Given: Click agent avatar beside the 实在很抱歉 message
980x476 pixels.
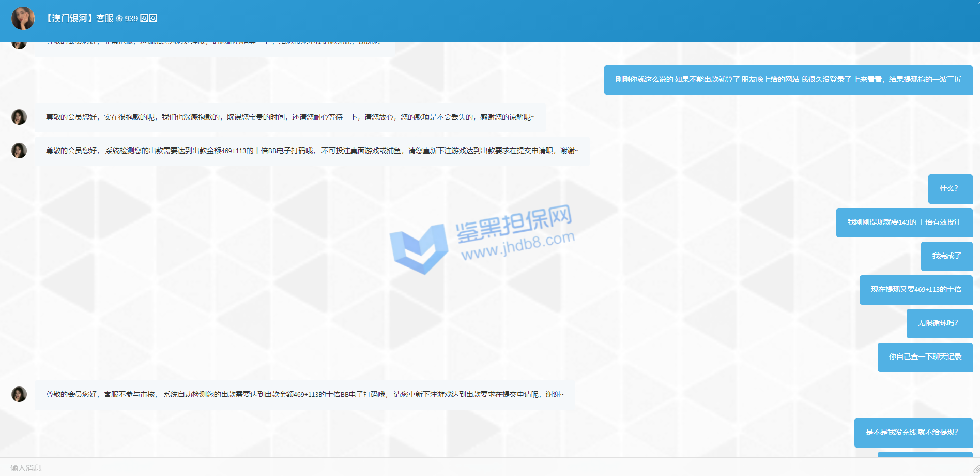Looking at the screenshot, I should point(19,117).
